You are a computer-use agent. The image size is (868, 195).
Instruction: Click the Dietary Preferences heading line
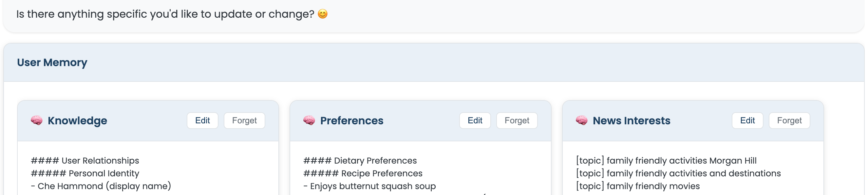click(360, 161)
